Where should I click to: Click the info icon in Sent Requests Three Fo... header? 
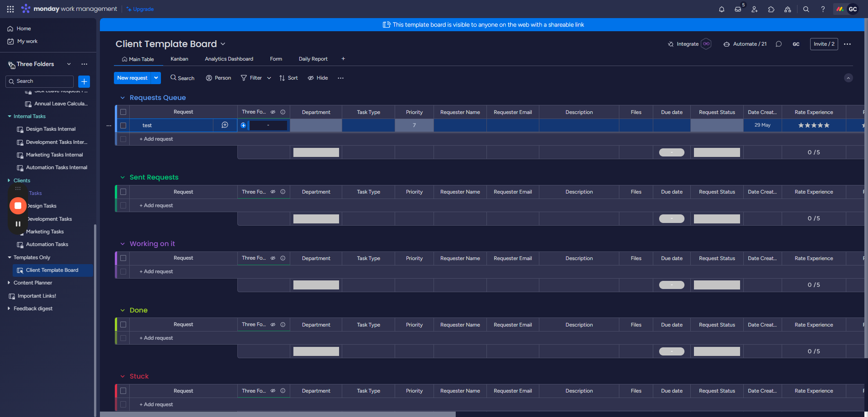[x=283, y=192]
